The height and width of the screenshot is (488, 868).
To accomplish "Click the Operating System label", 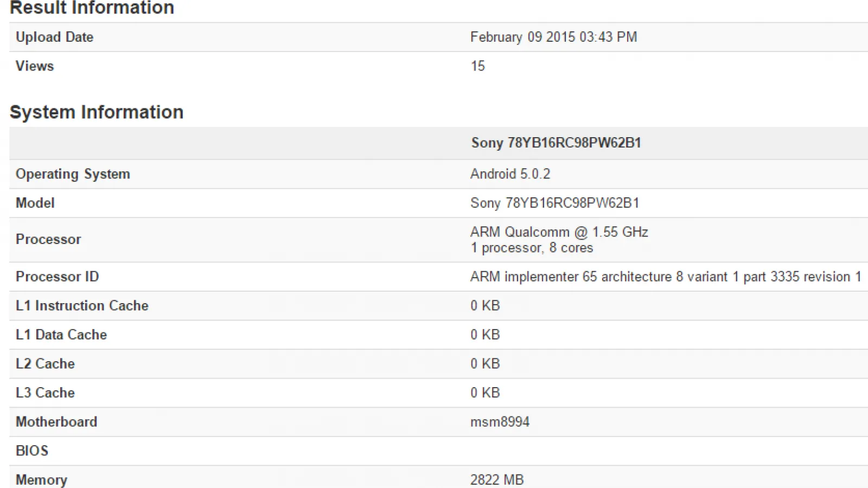I will [73, 174].
